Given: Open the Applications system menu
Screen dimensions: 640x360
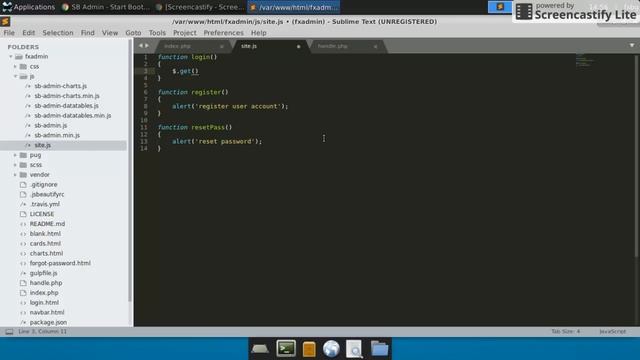Looking at the screenshot, I should pyautogui.click(x=29, y=7).
